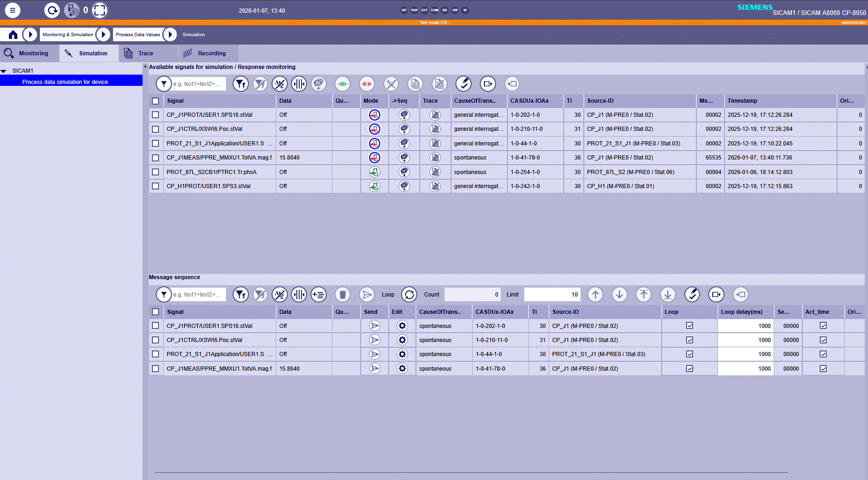Screen dimensions: 868x480
Task: Open the hamburger main menu
Action: point(13,10)
